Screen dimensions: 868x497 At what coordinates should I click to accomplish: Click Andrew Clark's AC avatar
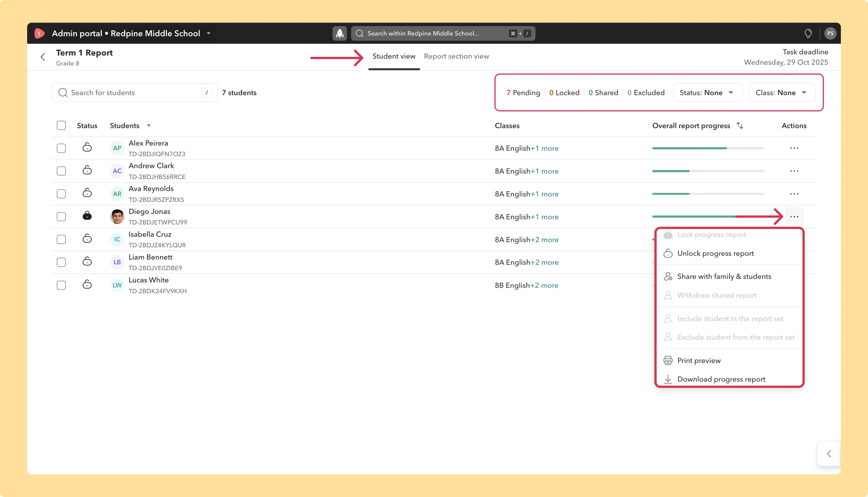pos(117,171)
